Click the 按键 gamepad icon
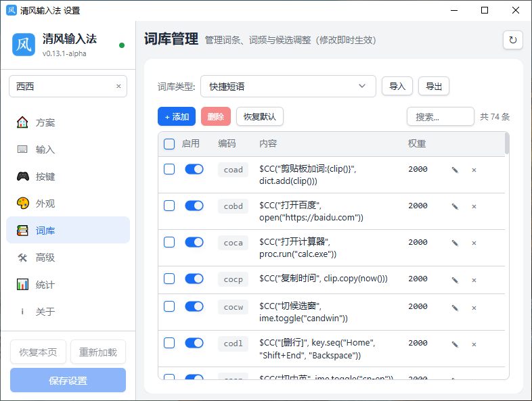The height and width of the screenshot is (401, 532). [23, 176]
